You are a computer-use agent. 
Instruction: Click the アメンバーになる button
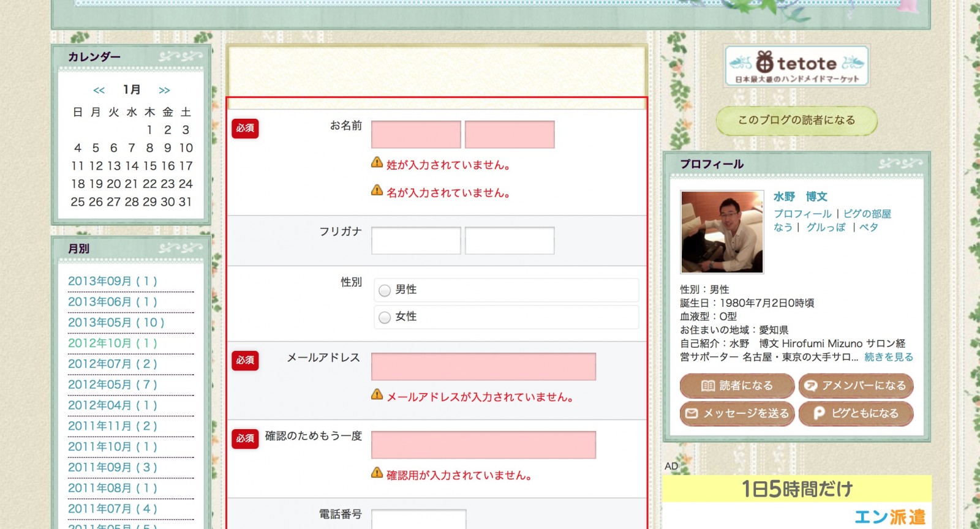coord(856,386)
